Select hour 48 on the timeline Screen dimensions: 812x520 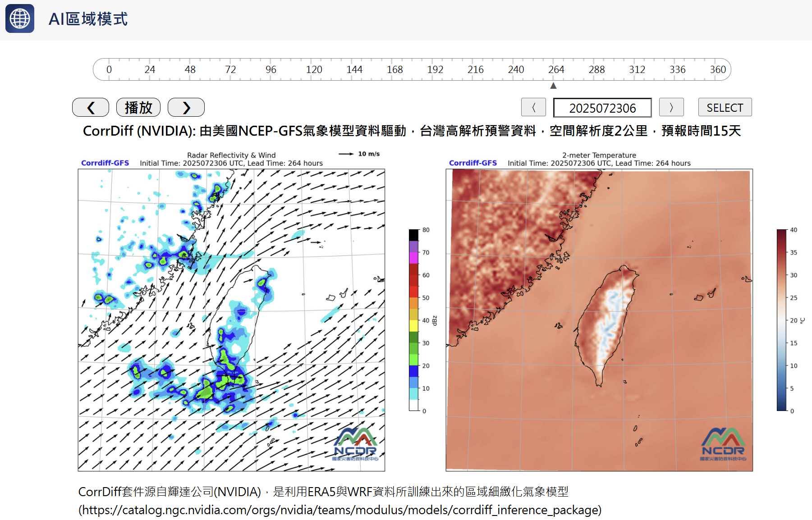coord(190,69)
